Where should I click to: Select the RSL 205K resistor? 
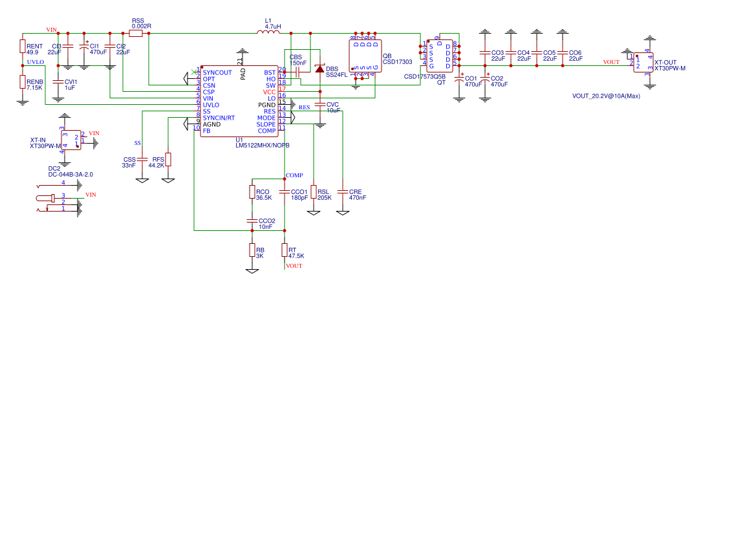[x=314, y=192]
